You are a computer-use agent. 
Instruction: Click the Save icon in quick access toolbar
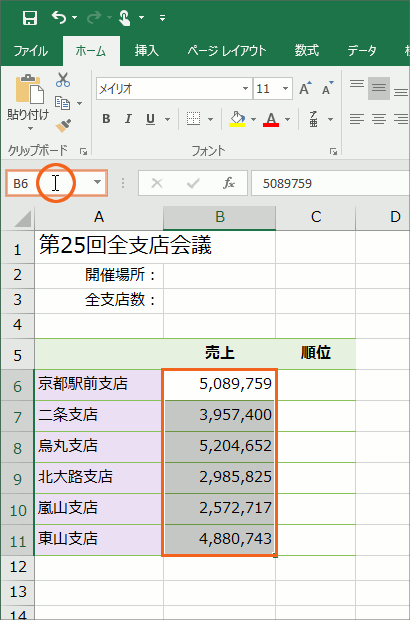(x=30, y=18)
